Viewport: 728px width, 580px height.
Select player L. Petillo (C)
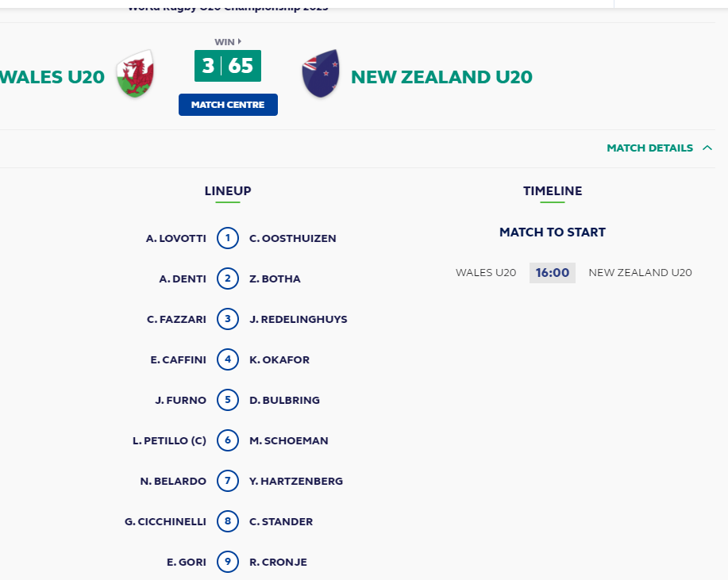tap(169, 440)
